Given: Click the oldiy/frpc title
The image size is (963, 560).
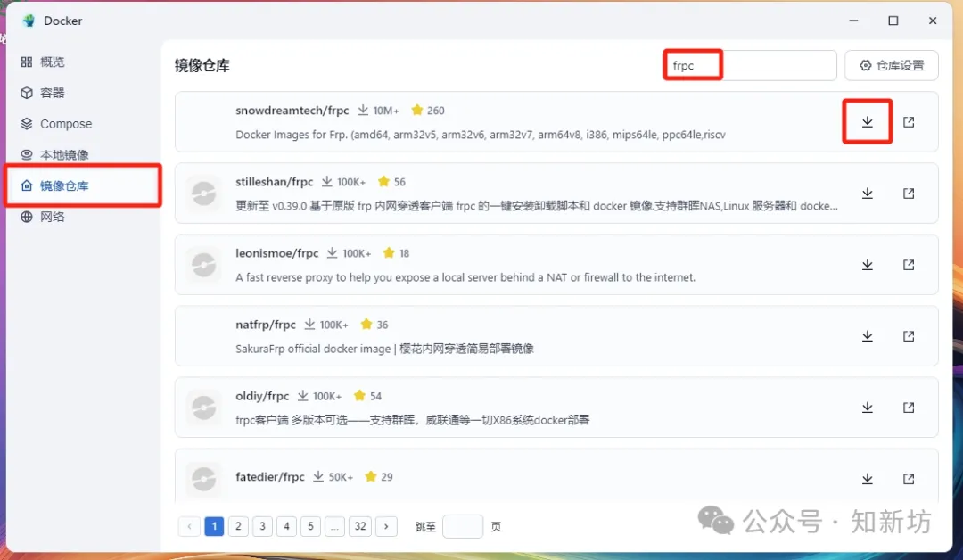Looking at the screenshot, I should click(x=261, y=396).
